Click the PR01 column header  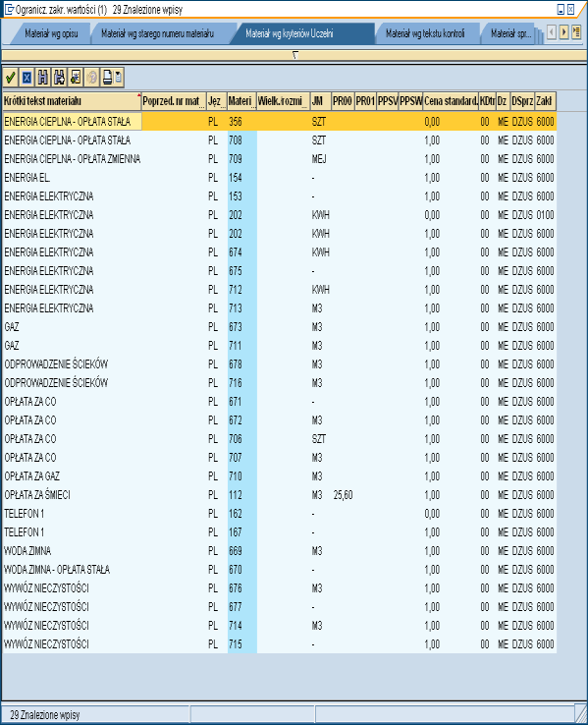pyautogui.click(x=365, y=101)
